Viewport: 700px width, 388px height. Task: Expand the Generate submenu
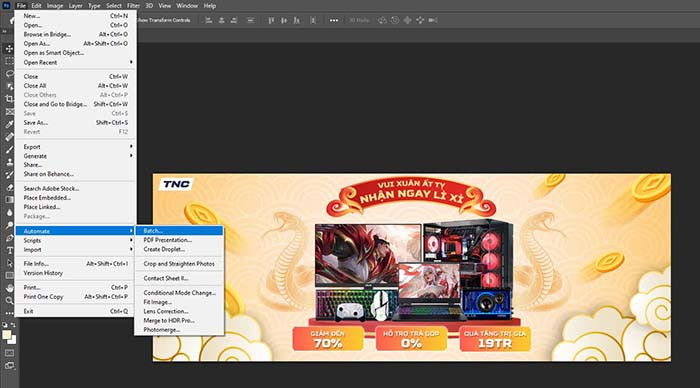(x=75, y=156)
